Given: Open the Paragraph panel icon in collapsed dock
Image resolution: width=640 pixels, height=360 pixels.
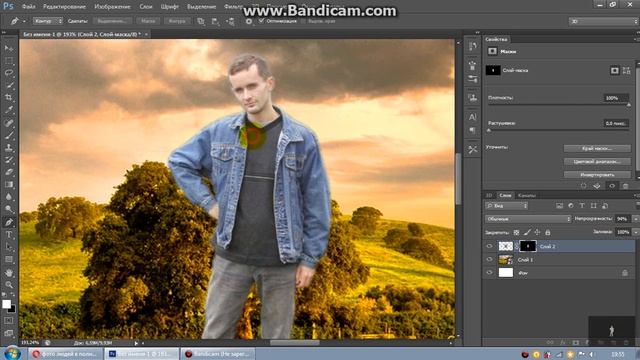Looking at the screenshot, I should pos(473,131).
